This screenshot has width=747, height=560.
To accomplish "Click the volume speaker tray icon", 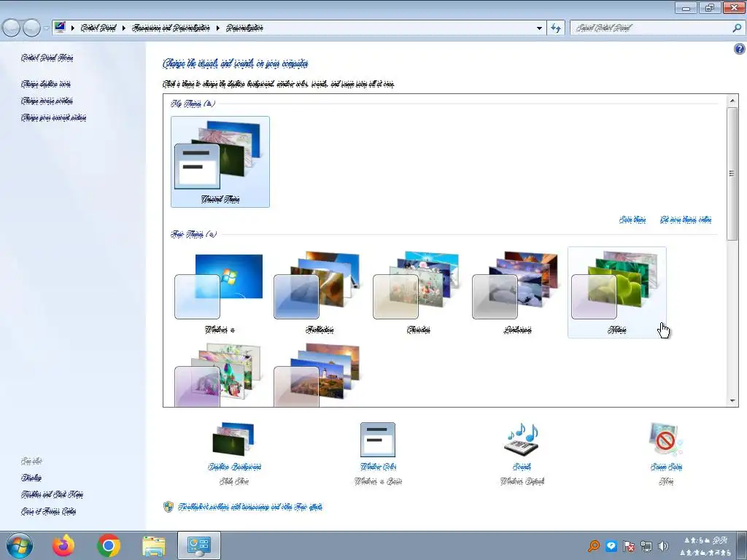I will [x=663, y=545].
